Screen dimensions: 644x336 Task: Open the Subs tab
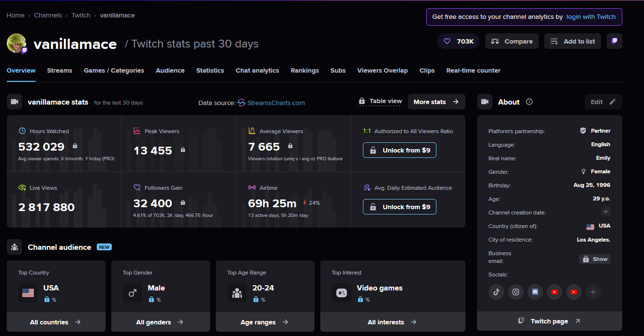click(338, 70)
